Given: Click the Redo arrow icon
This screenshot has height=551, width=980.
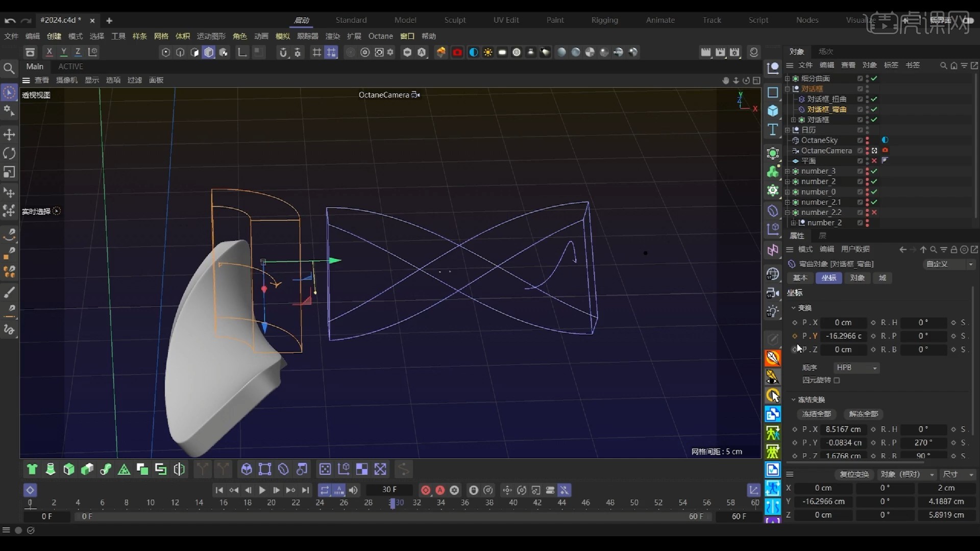Looking at the screenshot, I should pos(27,20).
